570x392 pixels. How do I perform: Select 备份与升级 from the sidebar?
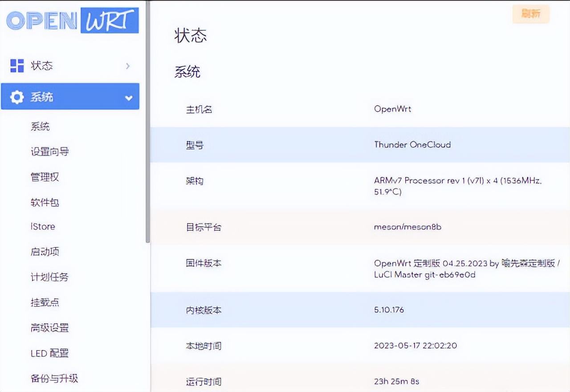(54, 379)
